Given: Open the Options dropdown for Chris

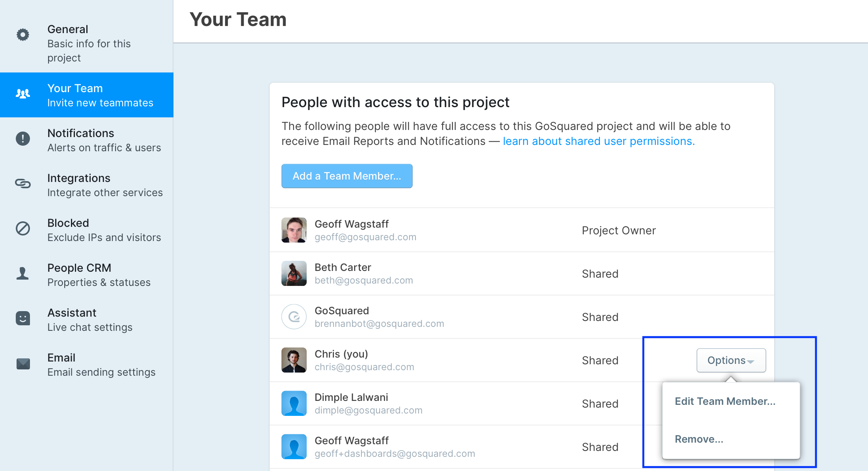Looking at the screenshot, I should pyautogui.click(x=731, y=360).
